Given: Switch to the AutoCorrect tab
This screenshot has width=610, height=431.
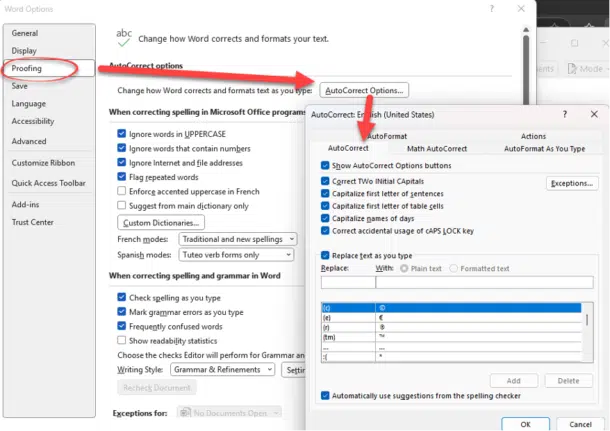Looking at the screenshot, I should (348, 148).
